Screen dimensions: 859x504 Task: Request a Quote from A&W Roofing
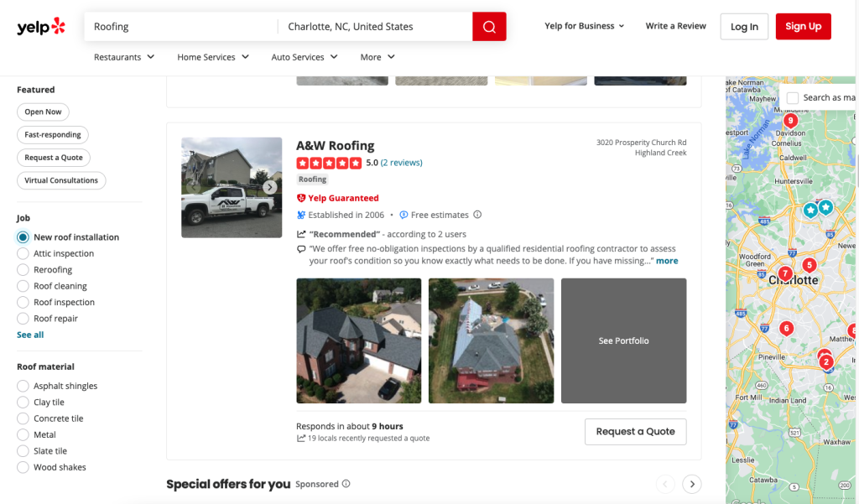click(636, 432)
